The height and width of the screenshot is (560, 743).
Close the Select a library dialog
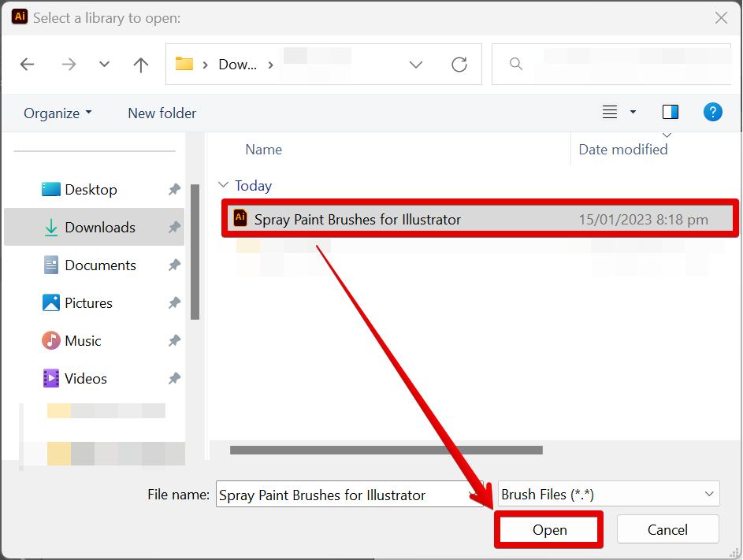[721, 18]
